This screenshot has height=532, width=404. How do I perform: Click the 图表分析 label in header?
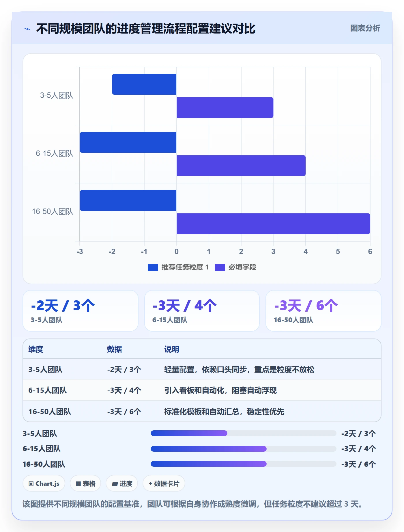point(365,28)
